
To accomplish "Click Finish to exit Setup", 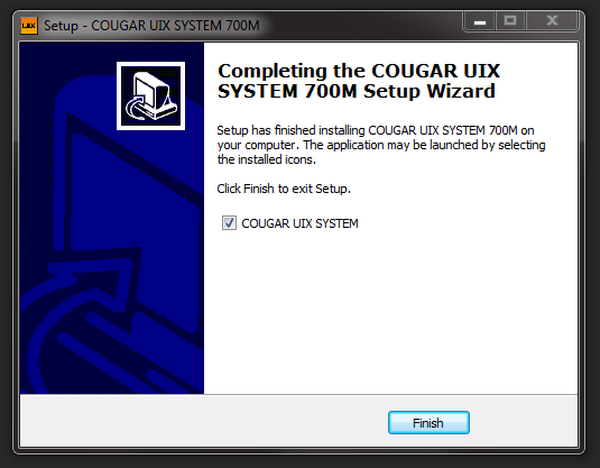I will click(429, 423).
